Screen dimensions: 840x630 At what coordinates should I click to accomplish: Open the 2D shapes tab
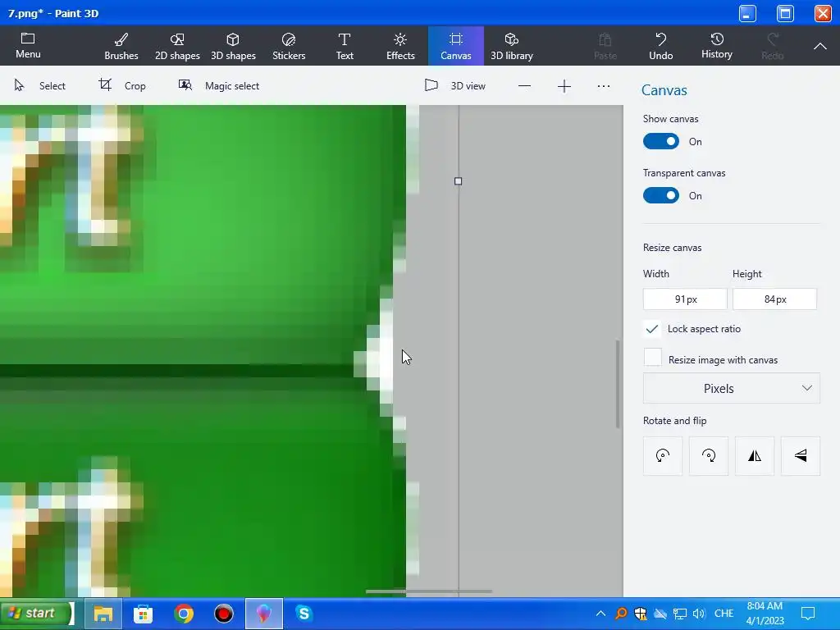(x=177, y=46)
